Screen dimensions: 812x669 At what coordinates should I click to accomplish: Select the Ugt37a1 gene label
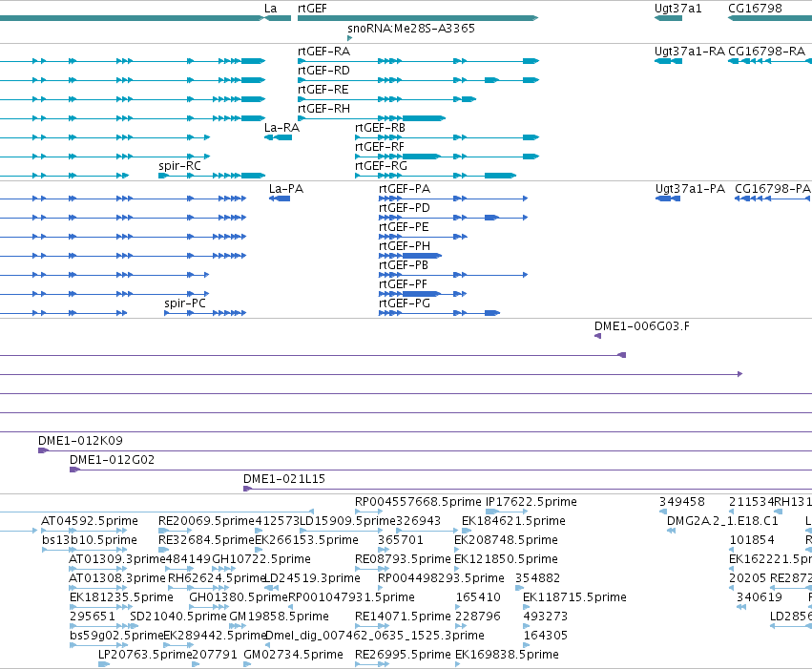click(x=677, y=9)
